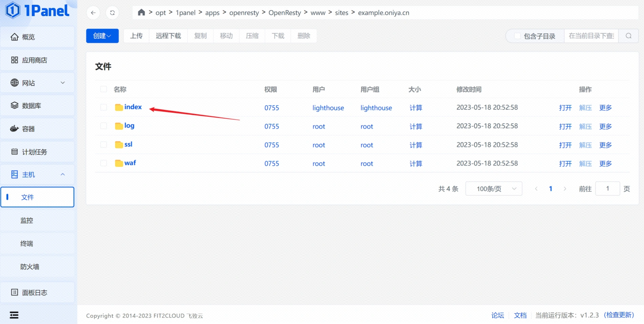Go to 防火墙 in the sidebar

click(x=30, y=267)
